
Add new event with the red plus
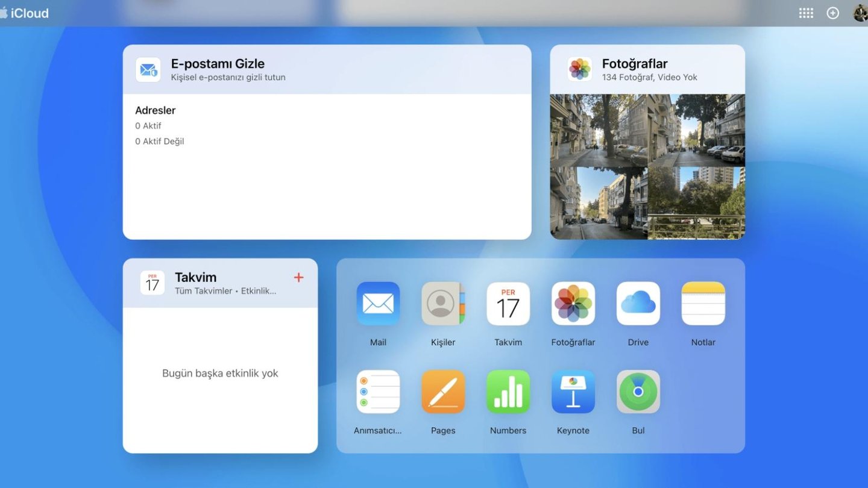tap(298, 278)
